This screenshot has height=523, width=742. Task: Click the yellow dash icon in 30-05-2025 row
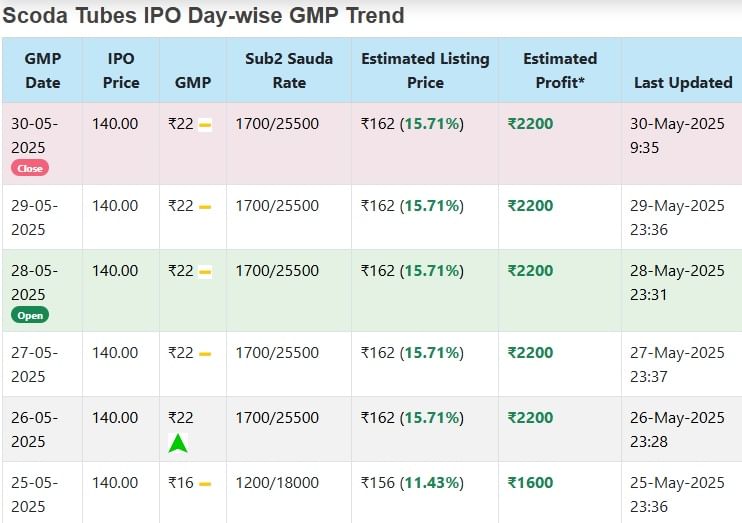205,125
